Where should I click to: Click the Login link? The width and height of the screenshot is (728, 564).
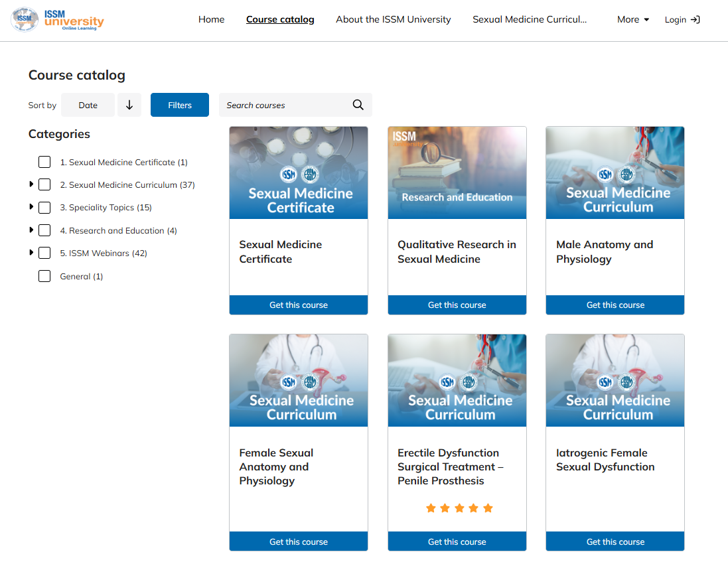pyautogui.click(x=682, y=19)
